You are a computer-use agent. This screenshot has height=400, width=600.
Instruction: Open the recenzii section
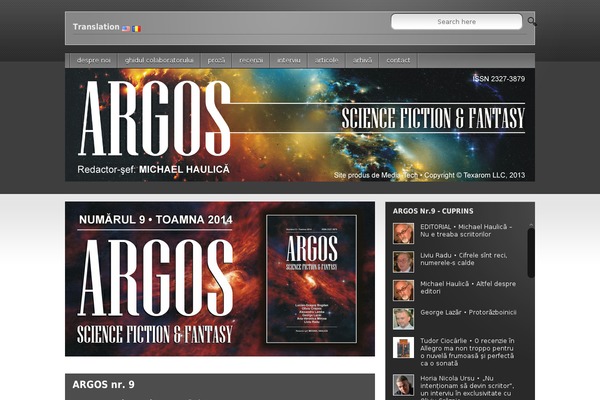tap(251, 60)
